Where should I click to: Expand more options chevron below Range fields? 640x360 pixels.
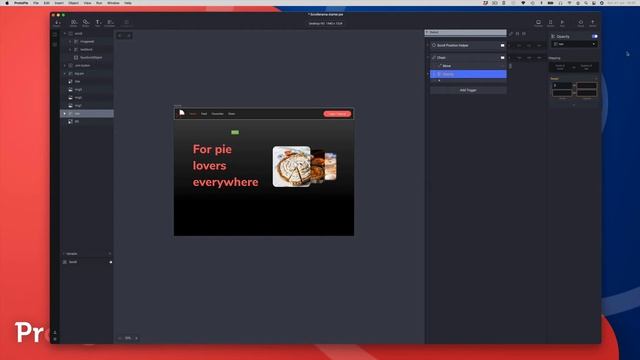click(x=574, y=105)
